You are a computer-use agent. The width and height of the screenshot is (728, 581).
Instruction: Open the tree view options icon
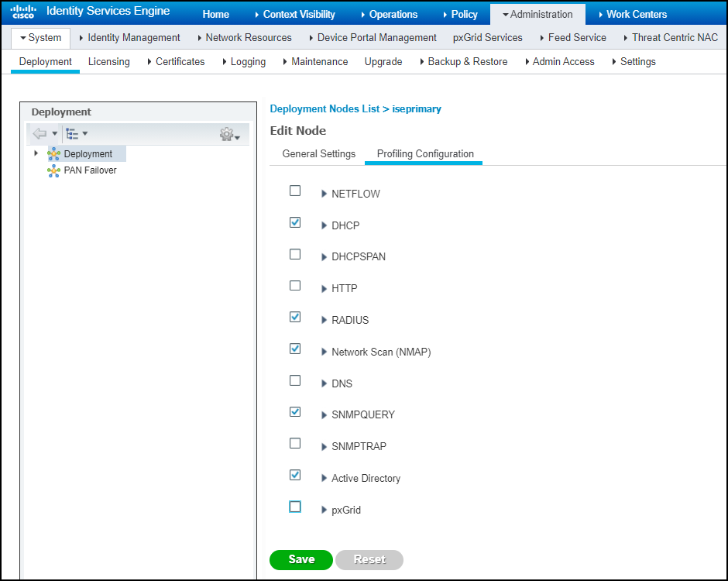tap(73, 134)
